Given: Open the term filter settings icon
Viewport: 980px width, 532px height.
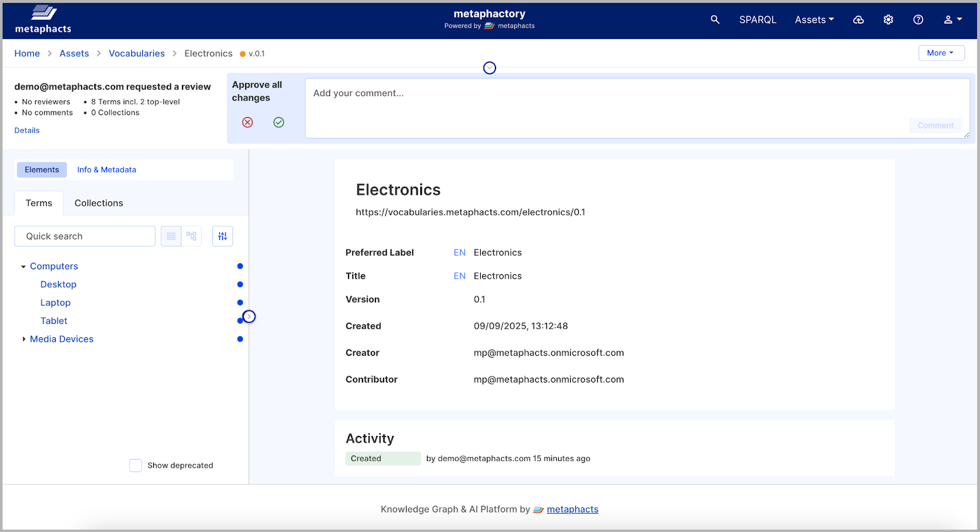Looking at the screenshot, I should (222, 236).
